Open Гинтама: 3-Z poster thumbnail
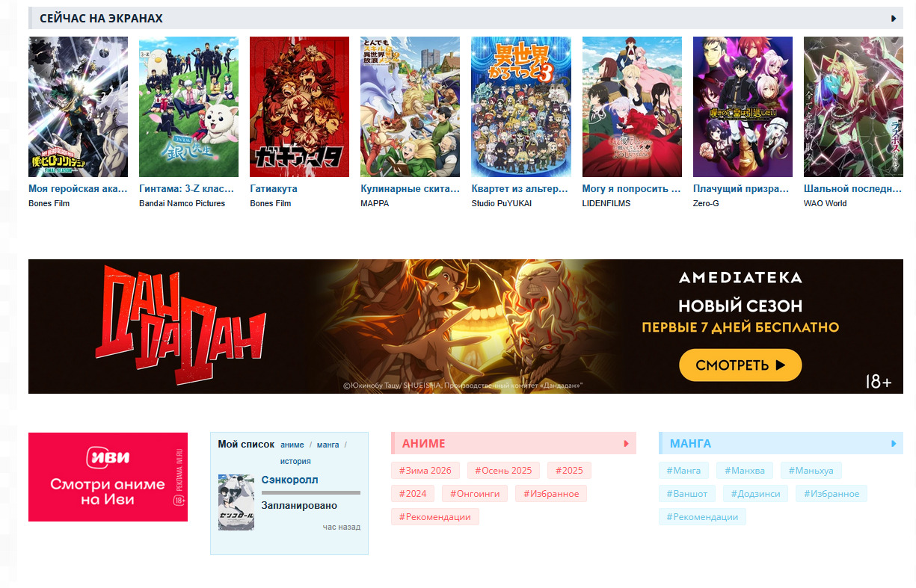Viewport: 916px width, 588px height. (x=188, y=107)
